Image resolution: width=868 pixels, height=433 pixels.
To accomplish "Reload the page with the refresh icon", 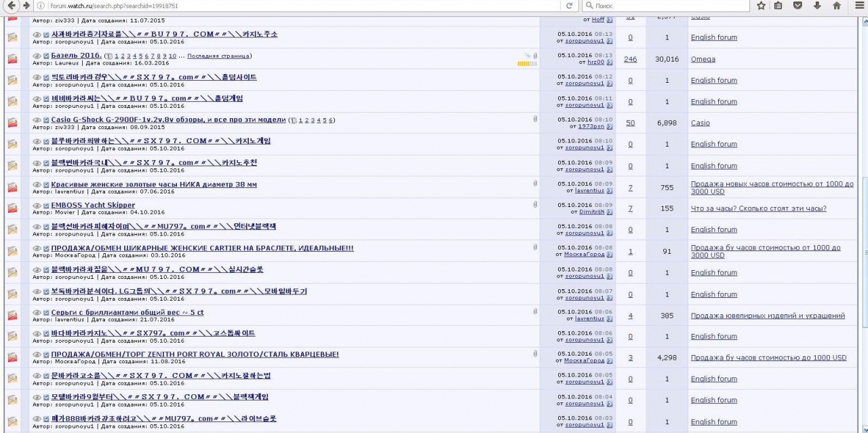I will pos(569,5).
